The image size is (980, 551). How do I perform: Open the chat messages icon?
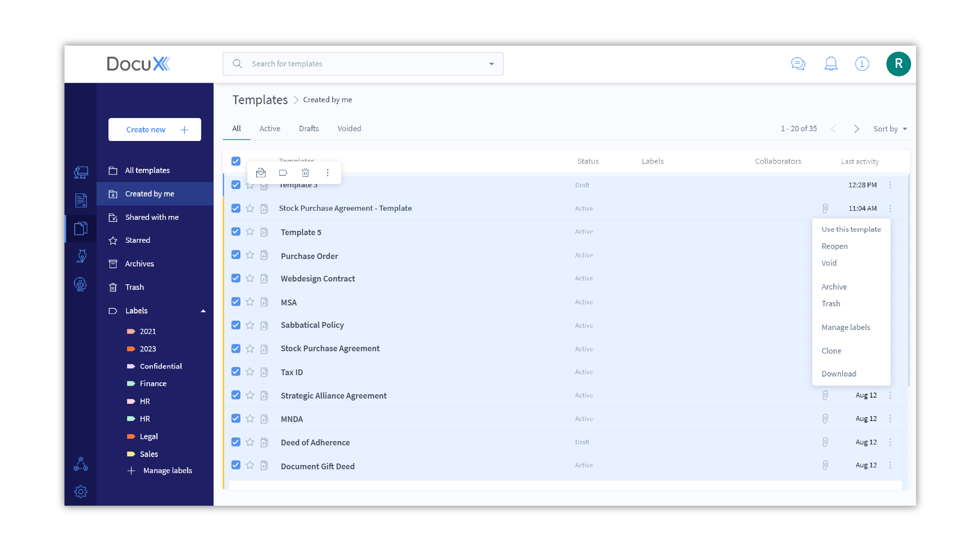(798, 64)
